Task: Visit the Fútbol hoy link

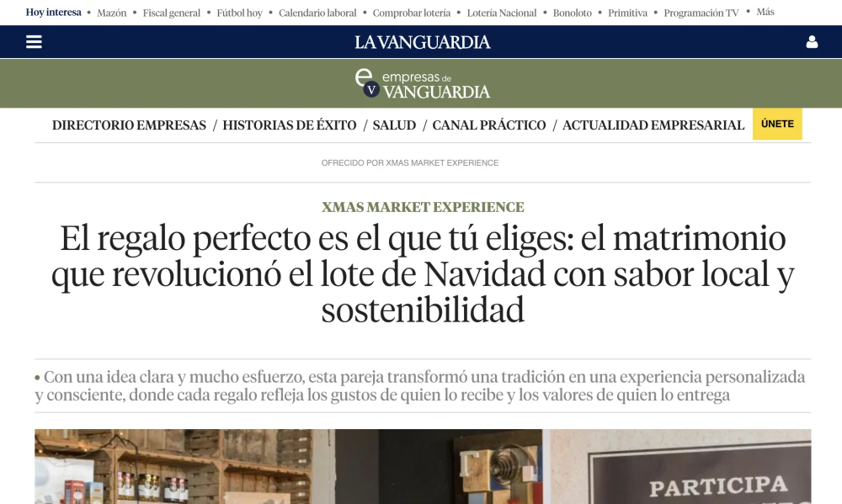Action: pos(239,13)
